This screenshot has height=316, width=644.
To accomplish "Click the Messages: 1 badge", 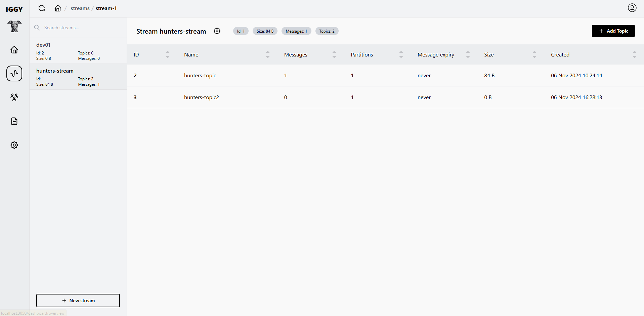I will [x=296, y=31].
